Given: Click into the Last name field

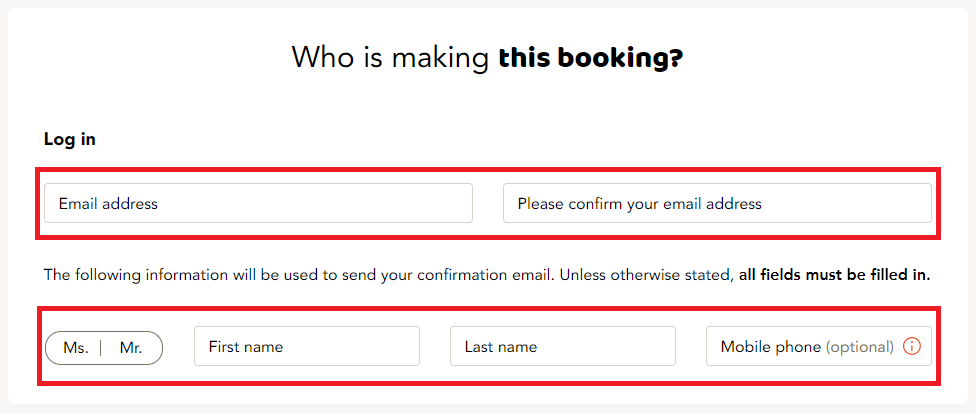Looking at the screenshot, I should (x=563, y=346).
